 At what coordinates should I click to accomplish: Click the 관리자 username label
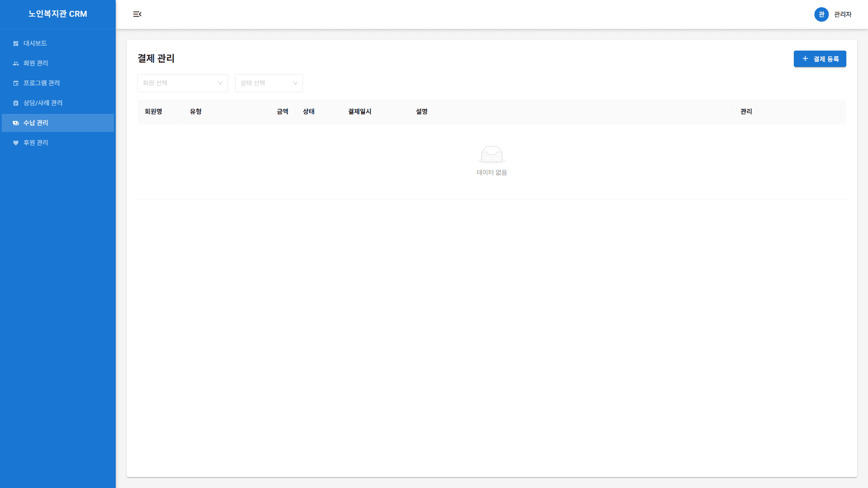pos(843,14)
